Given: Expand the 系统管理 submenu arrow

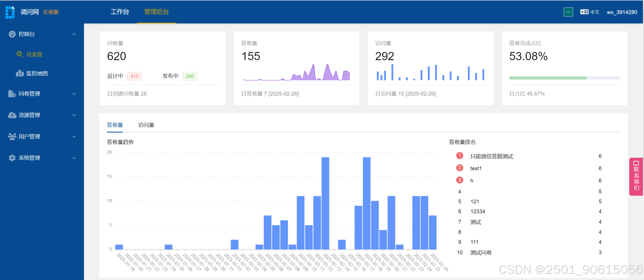Looking at the screenshot, I should pyautogui.click(x=74, y=158).
